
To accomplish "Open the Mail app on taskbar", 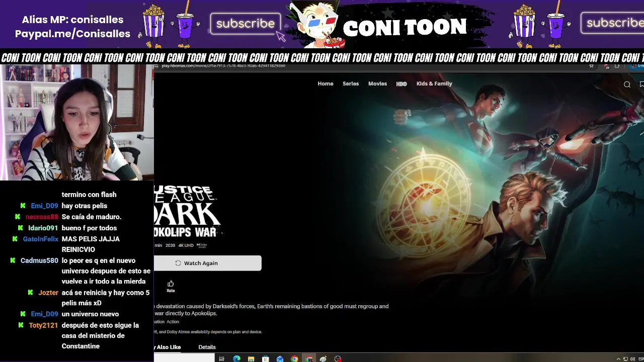I will [280, 358].
